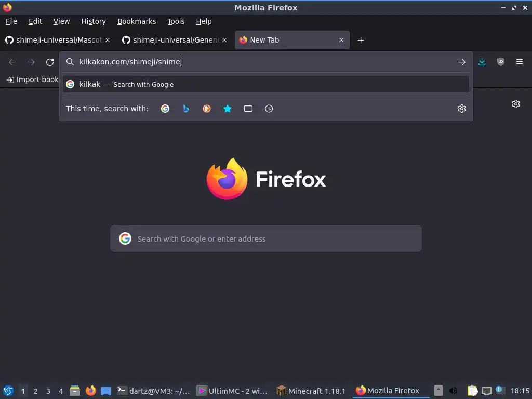Screen dimensions: 532x399
Task: Switch to the shimeji-universal/Mascot tab
Action: coord(58,40)
